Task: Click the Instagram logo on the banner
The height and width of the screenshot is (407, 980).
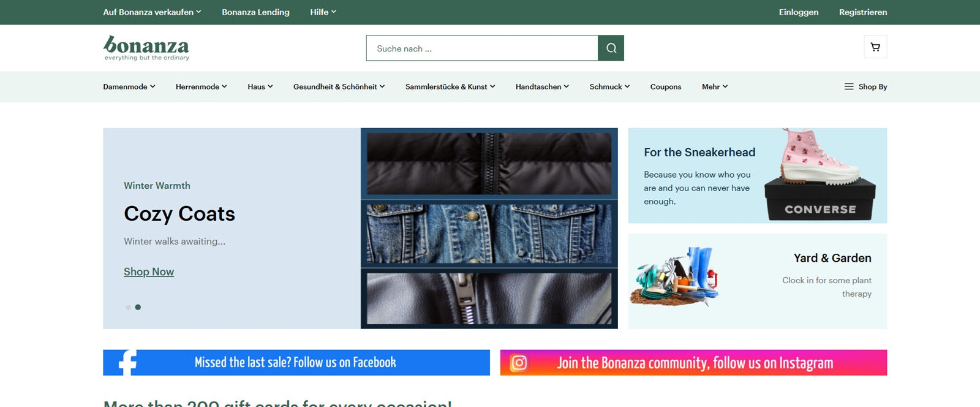Action: [x=519, y=363]
